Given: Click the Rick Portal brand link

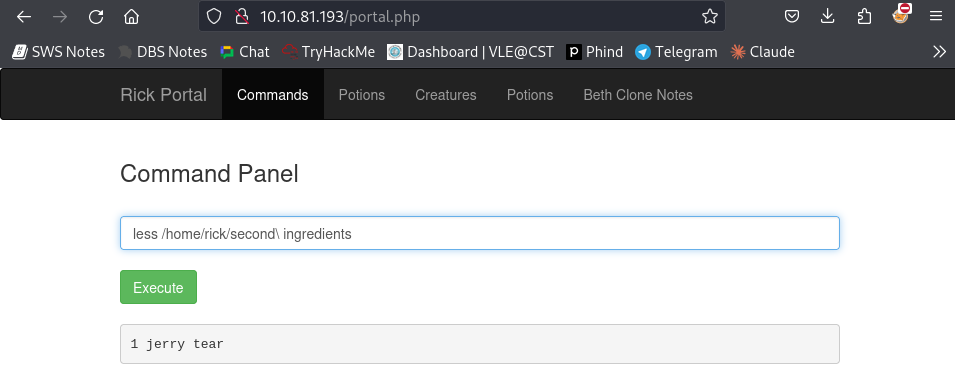Looking at the screenshot, I should tap(164, 95).
